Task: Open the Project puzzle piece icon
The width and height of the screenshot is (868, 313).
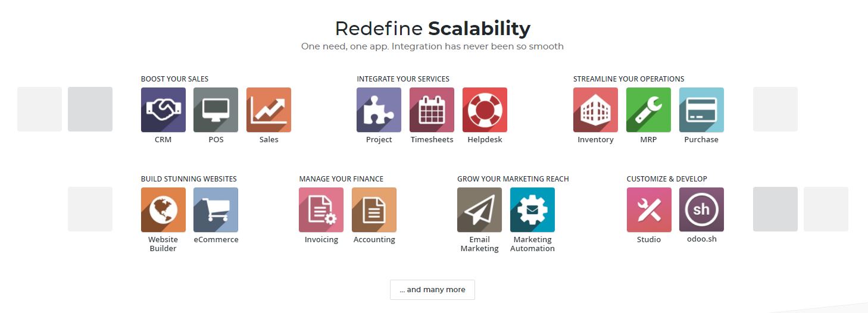Action: pos(379,109)
